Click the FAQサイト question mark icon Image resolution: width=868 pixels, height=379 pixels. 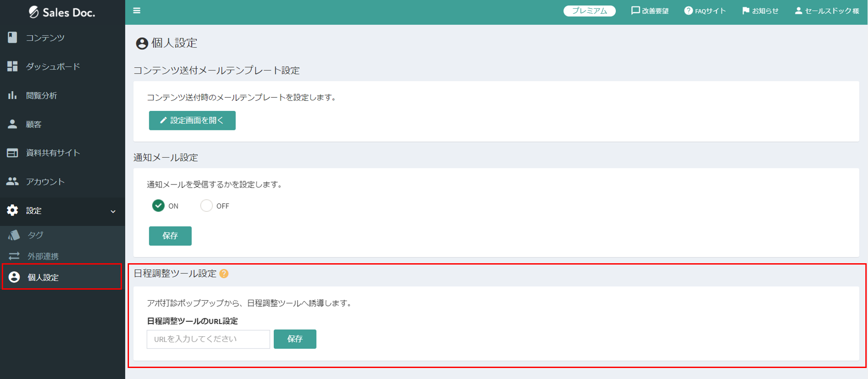click(688, 11)
